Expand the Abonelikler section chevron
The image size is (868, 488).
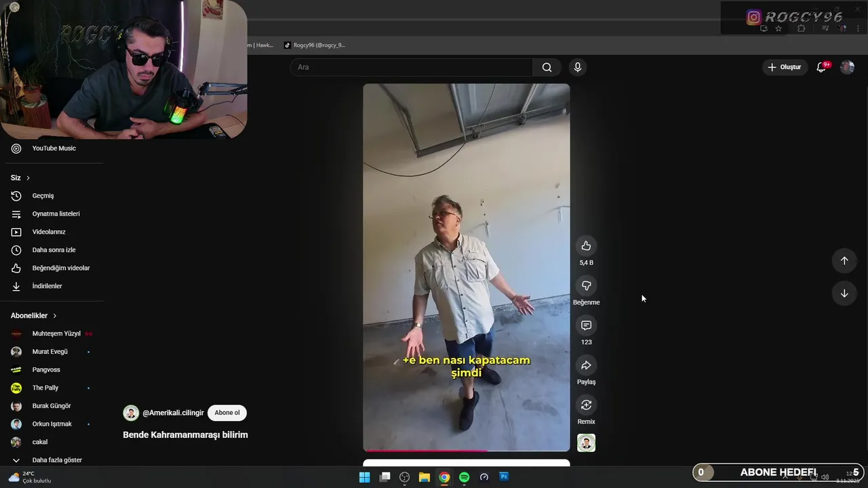(55, 316)
